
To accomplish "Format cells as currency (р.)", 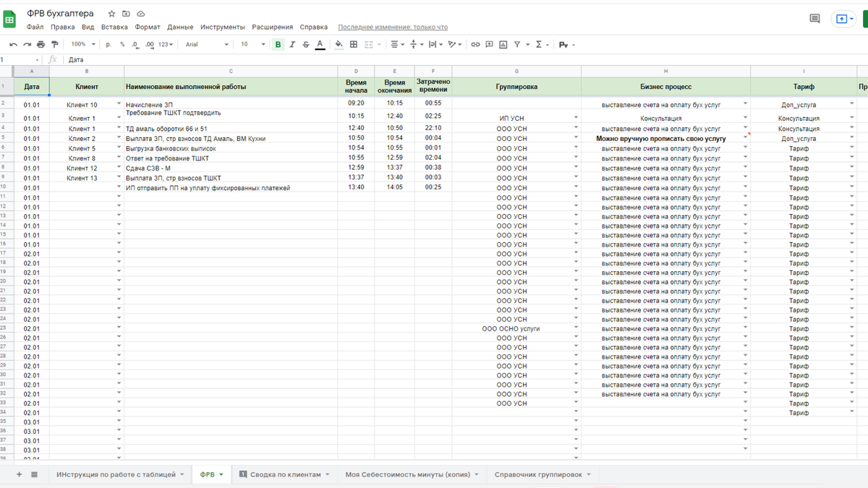I will pyautogui.click(x=109, y=45).
